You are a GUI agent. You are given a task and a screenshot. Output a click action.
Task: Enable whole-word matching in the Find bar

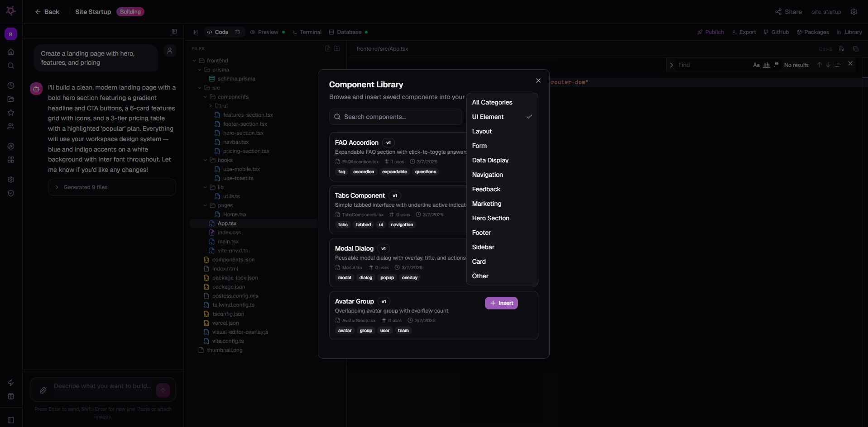pyautogui.click(x=766, y=65)
